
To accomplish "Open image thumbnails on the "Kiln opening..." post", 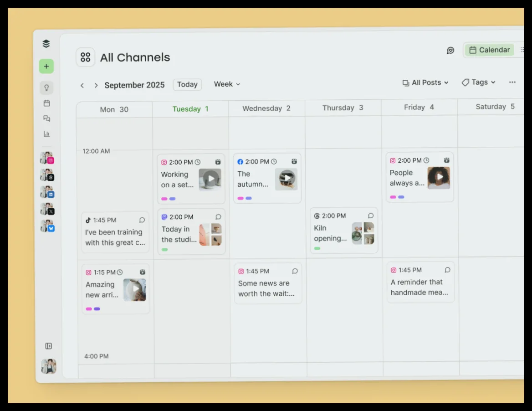I will 363,233.
